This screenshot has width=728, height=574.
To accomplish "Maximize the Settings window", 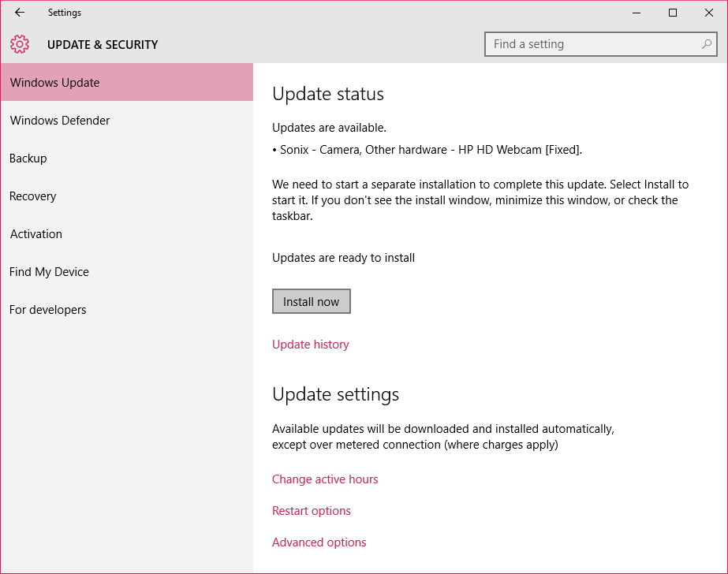I will point(672,13).
